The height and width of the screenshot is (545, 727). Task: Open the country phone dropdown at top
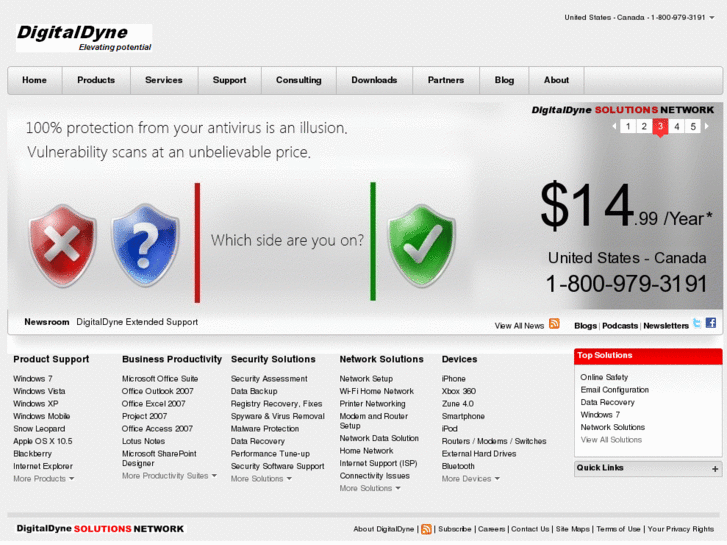[712, 18]
